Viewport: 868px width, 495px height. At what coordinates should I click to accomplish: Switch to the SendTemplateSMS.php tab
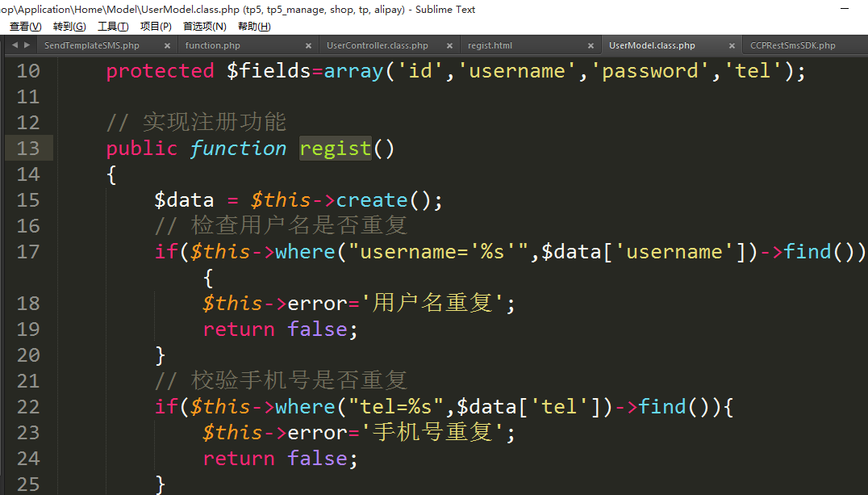tap(91, 46)
